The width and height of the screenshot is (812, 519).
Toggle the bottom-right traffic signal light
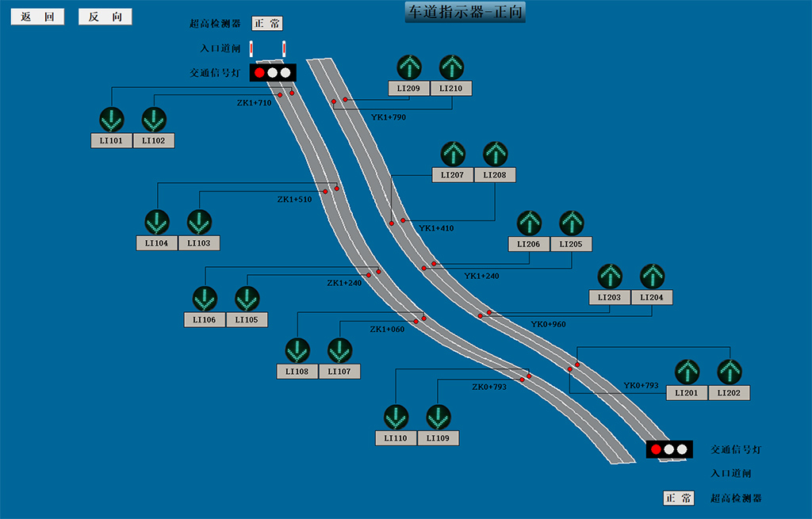[x=669, y=450]
